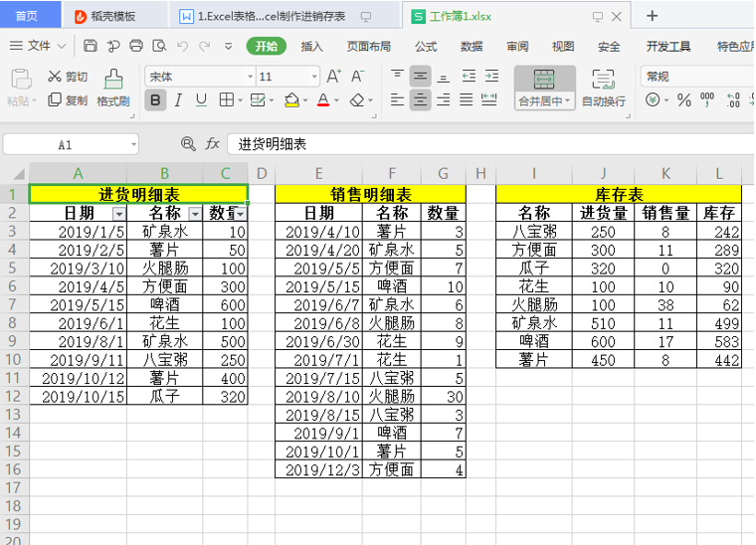Image resolution: width=756 pixels, height=545 pixels.
Task: Decrease font size with A- icon
Action: point(357,77)
